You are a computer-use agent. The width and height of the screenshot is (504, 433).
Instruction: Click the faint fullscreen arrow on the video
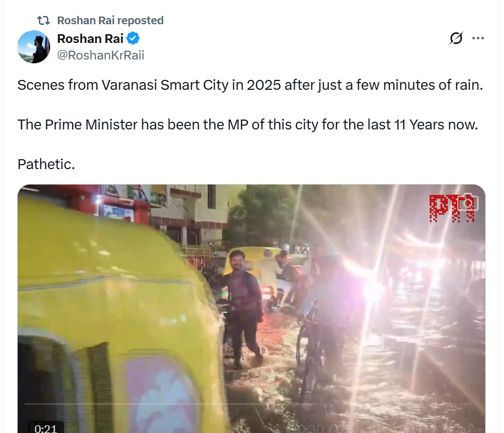pos(470,427)
